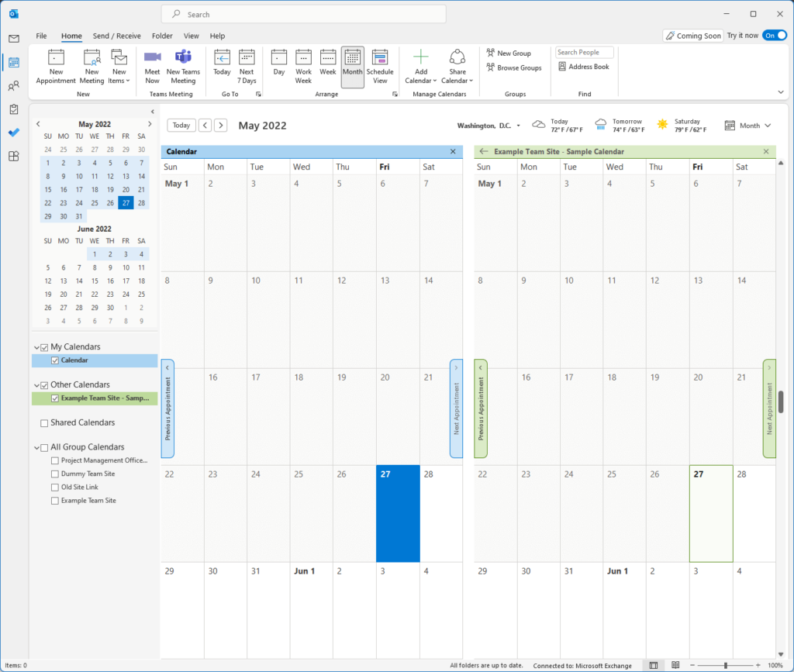Image resolution: width=794 pixels, height=672 pixels.
Task: Click Next Appointment on green Sample Calendar
Action: (769, 408)
